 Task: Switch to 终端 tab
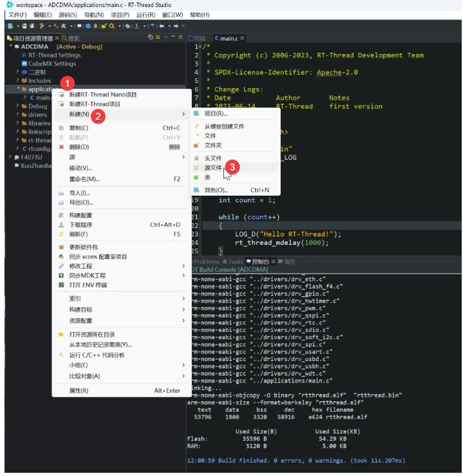(196, 38)
